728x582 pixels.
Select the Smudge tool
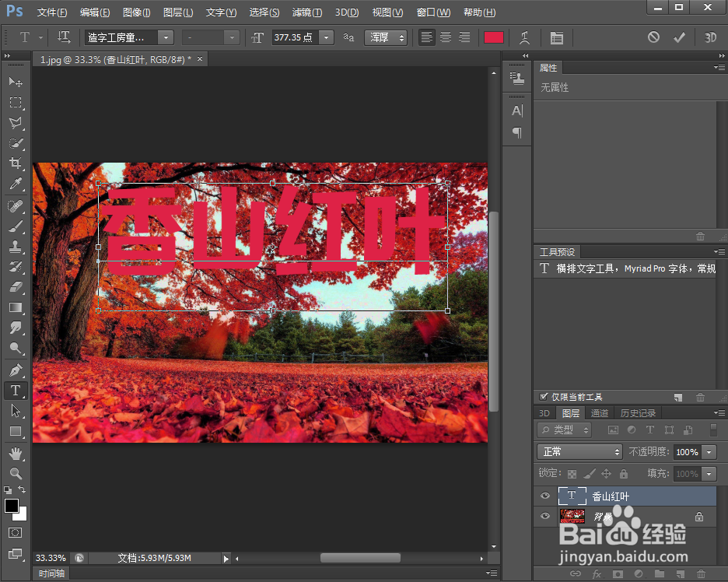(x=16, y=328)
